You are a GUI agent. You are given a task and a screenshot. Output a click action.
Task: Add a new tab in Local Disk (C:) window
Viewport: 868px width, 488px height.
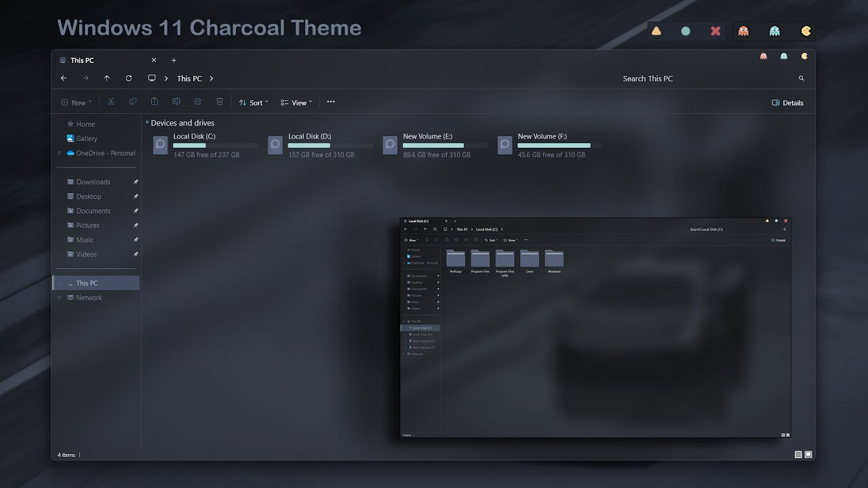point(455,221)
